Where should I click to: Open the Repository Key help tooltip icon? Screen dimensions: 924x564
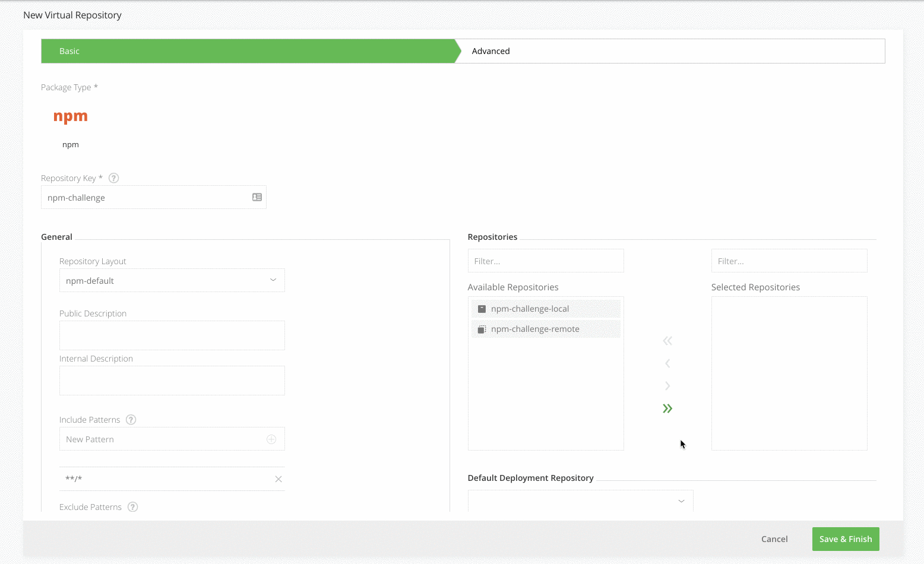(x=114, y=178)
